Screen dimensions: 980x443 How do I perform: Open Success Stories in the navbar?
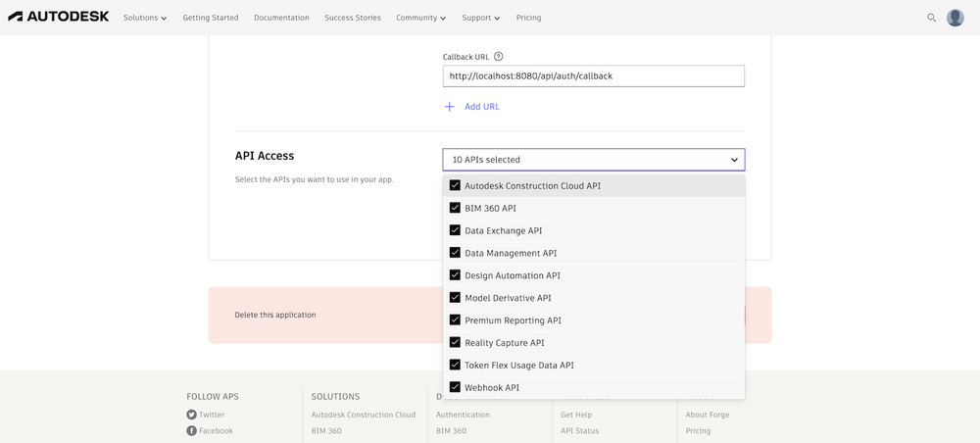353,18
